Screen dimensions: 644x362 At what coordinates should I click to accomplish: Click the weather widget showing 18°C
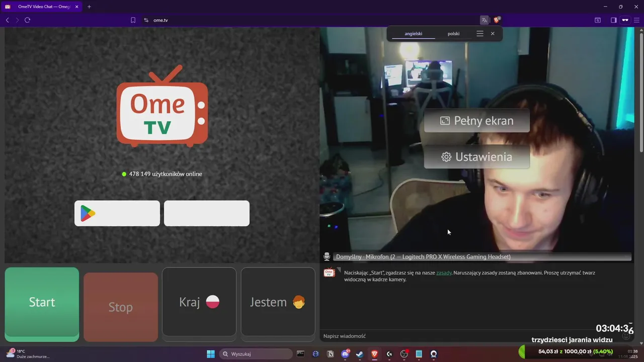point(28,354)
